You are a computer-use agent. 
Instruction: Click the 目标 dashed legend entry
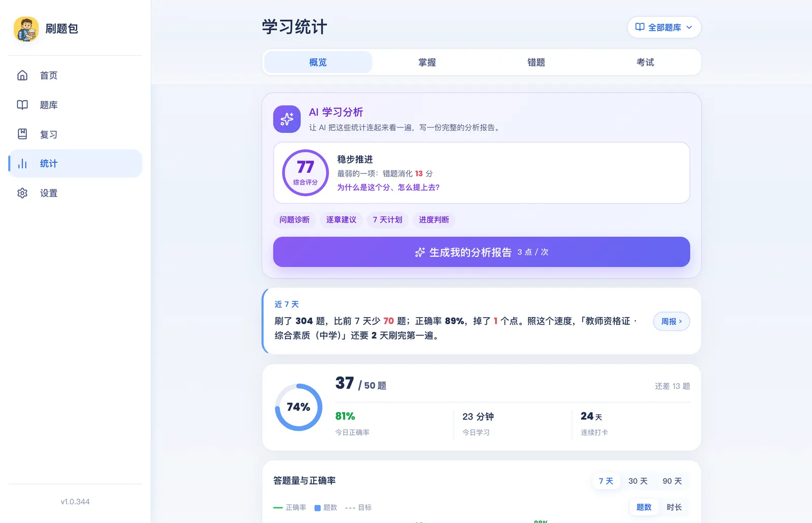point(358,508)
